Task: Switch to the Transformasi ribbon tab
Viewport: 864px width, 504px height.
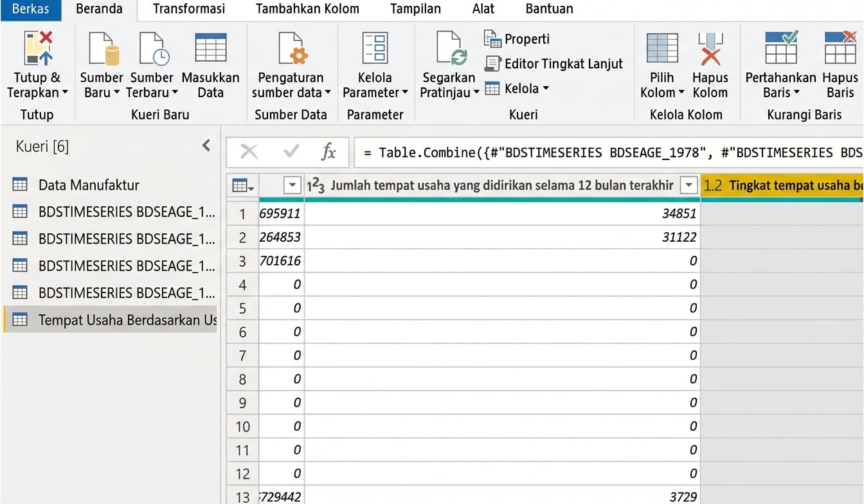Action: click(x=188, y=8)
